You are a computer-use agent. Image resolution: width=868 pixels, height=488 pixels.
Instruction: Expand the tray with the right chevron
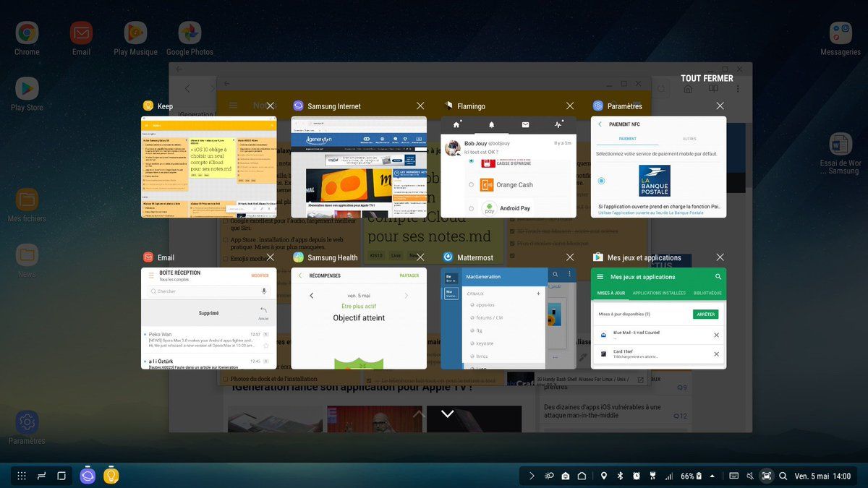click(x=532, y=476)
